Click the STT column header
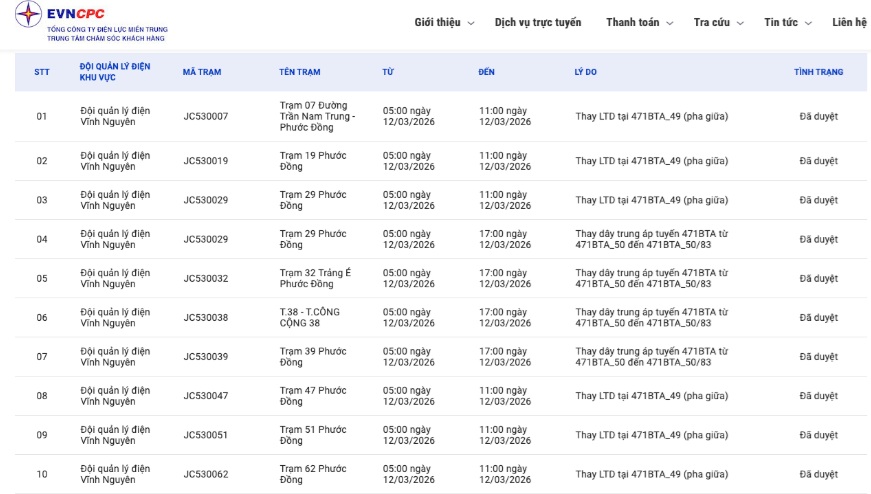This screenshot has width=871, height=494. [42, 72]
